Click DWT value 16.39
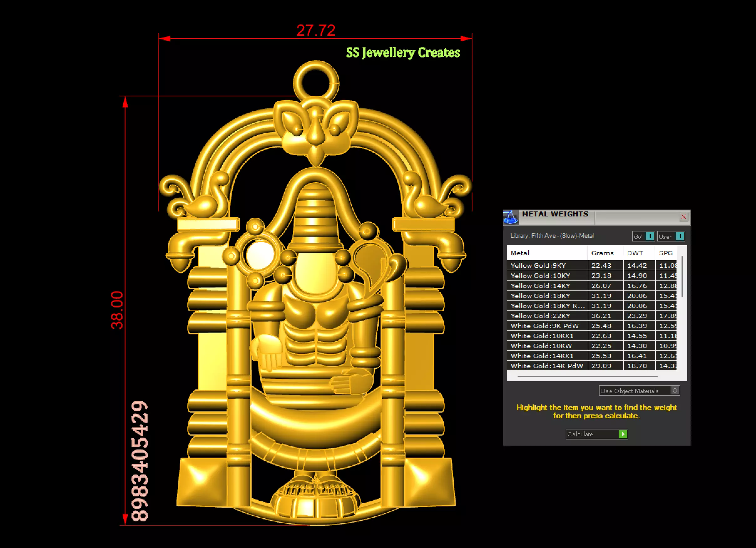756x548 pixels. 637,326
